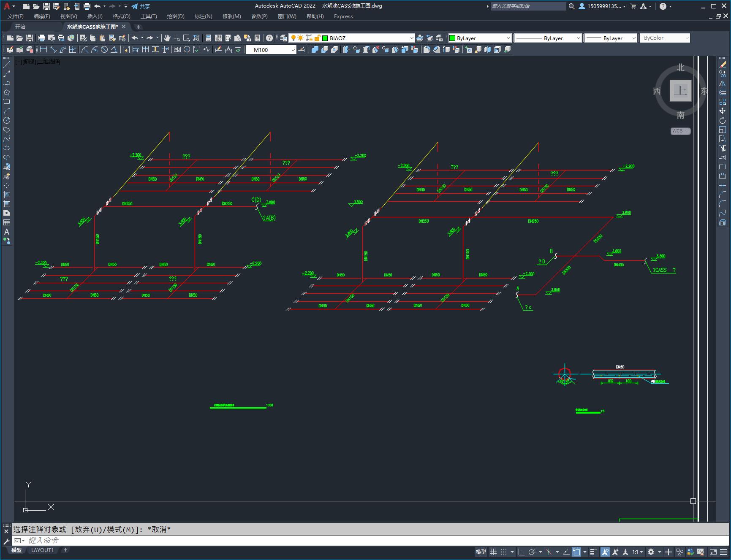This screenshot has width=731, height=560.
Task: Switch to the 开始 tab
Action: (20, 27)
